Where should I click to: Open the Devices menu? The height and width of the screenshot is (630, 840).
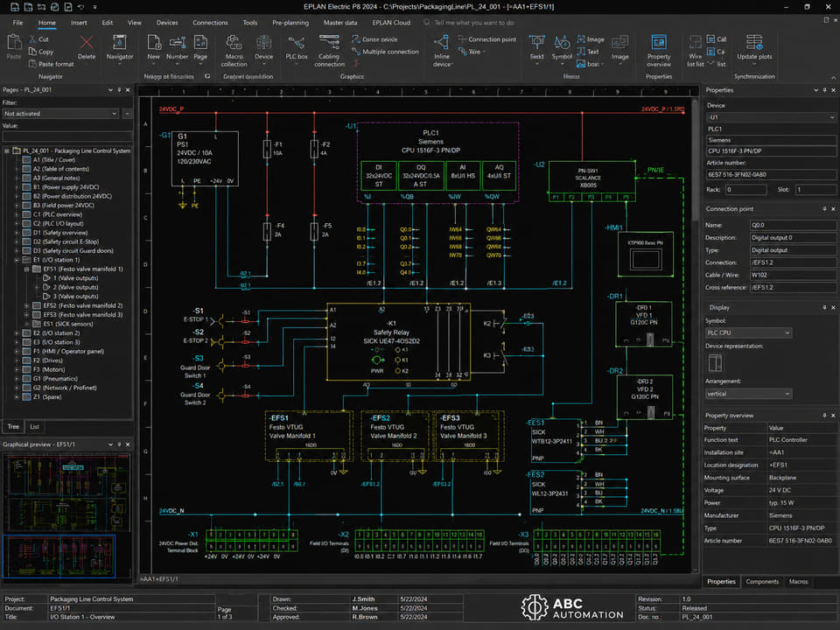(x=167, y=23)
